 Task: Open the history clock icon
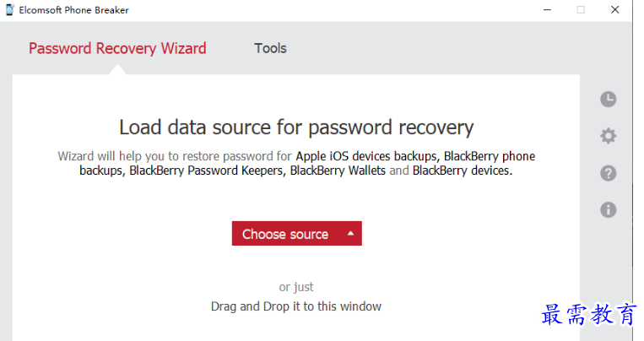tap(608, 99)
